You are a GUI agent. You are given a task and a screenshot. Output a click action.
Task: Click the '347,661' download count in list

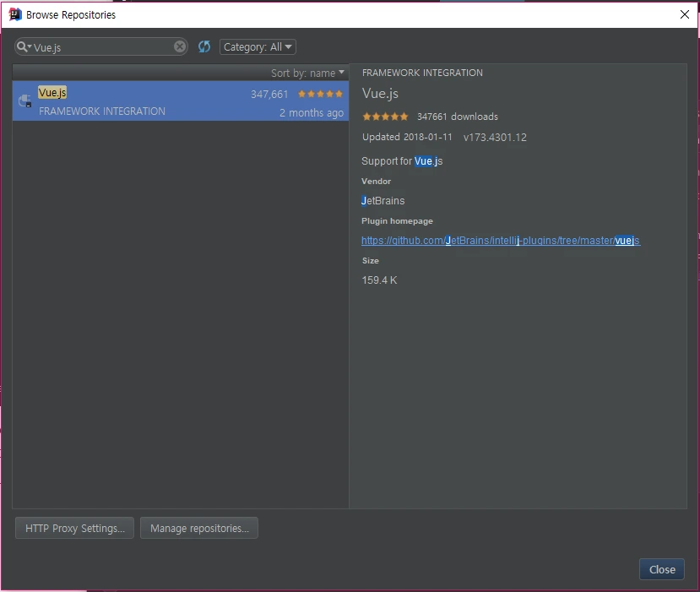pyautogui.click(x=269, y=95)
